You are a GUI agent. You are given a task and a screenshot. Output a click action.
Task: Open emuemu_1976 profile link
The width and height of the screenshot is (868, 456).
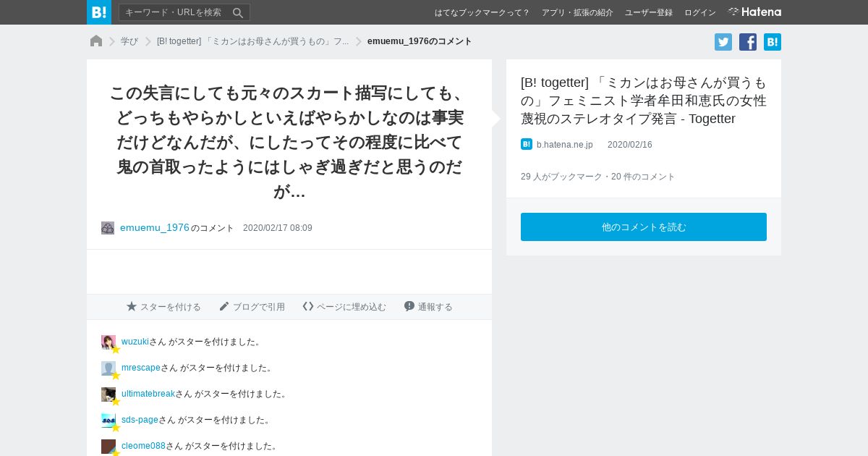pyautogui.click(x=155, y=227)
